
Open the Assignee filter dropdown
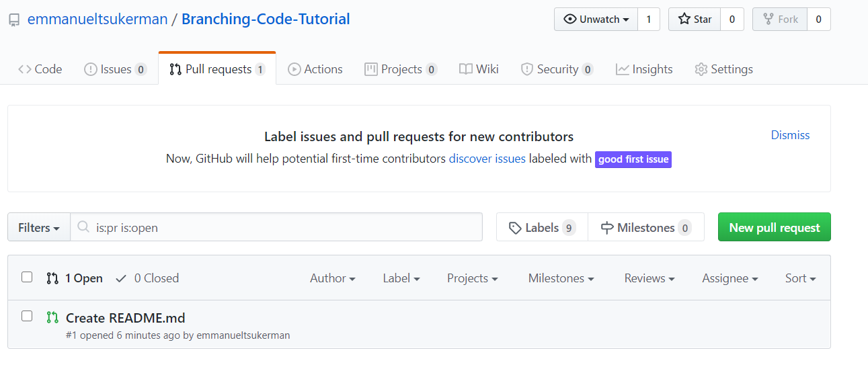[x=730, y=278]
